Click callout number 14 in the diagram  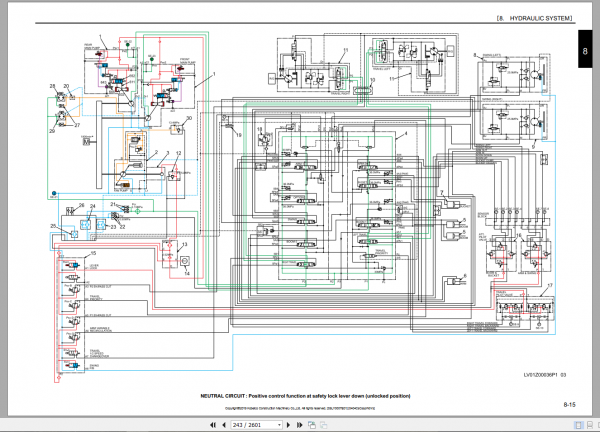187,273
